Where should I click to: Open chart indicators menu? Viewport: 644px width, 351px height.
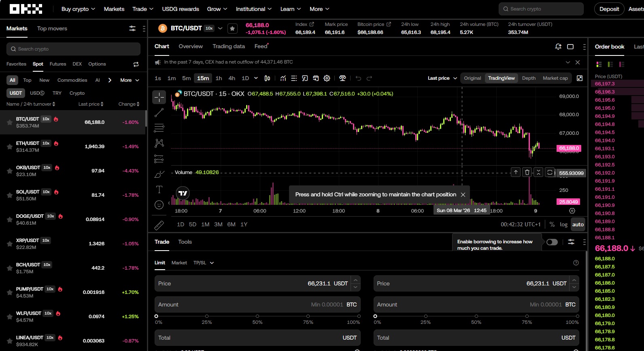click(283, 78)
